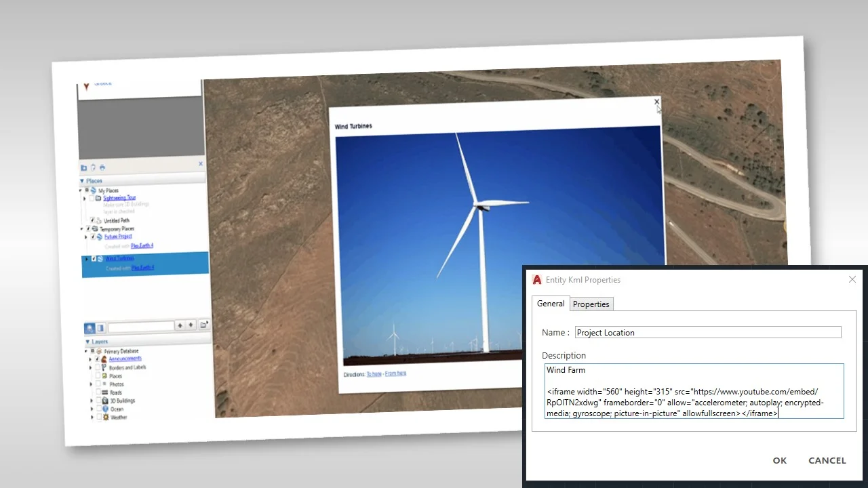Expand the Future Project tree node
This screenshot has width=868, height=488.
click(x=85, y=237)
